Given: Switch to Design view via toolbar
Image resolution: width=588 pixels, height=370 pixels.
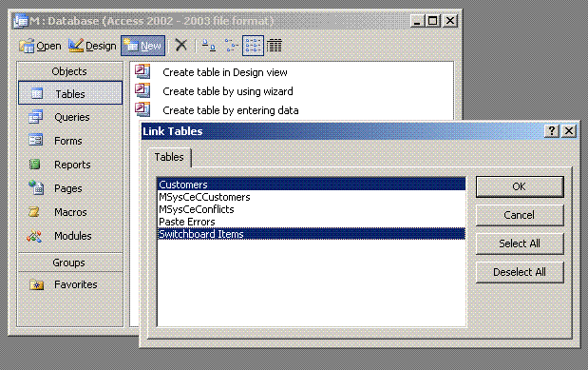Looking at the screenshot, I should 92,46.
